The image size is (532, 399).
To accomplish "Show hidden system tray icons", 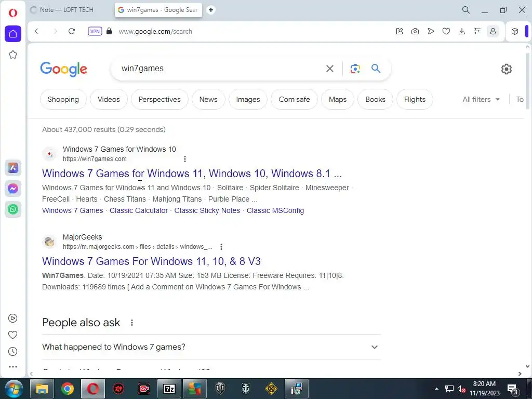I will tap(436, 389).
